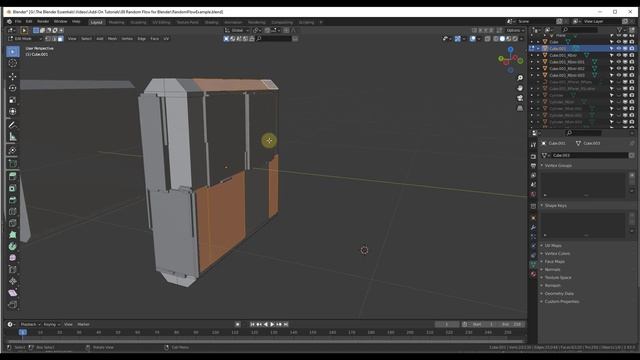Switch to wireframe viewport shading
This screenshot has width=640, height=360.
tap(496, 39)
